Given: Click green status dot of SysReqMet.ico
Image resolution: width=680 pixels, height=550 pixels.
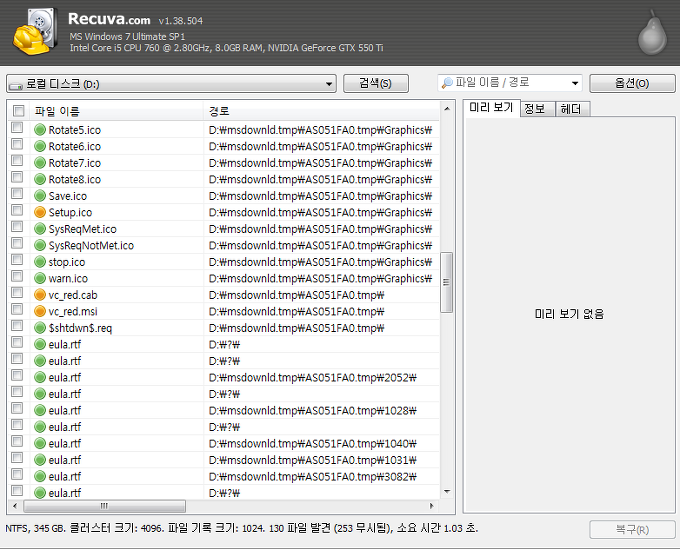Looking at the screenshot, I should [x=40, y=229].
